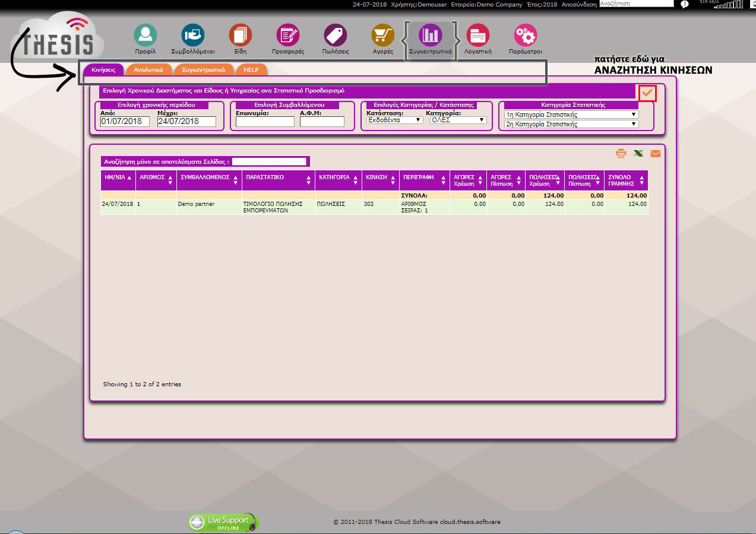Switch to the Αναλυτικά tab
Viewport: 756px width, 534px height.
click(148, 70)
